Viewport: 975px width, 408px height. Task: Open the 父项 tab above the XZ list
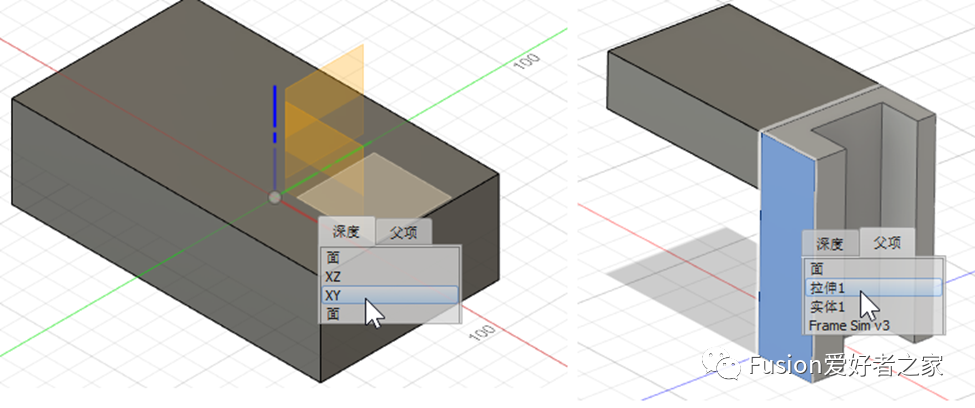(403, 233)
